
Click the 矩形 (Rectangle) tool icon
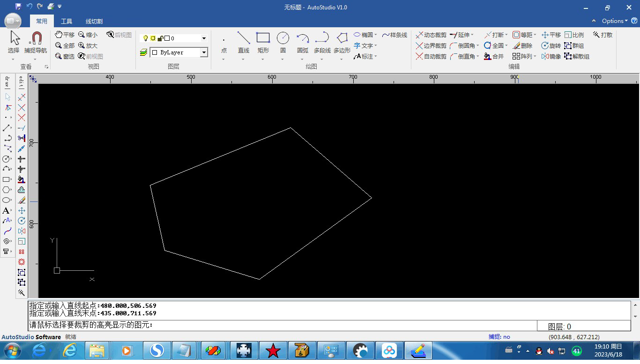(263, 38)
